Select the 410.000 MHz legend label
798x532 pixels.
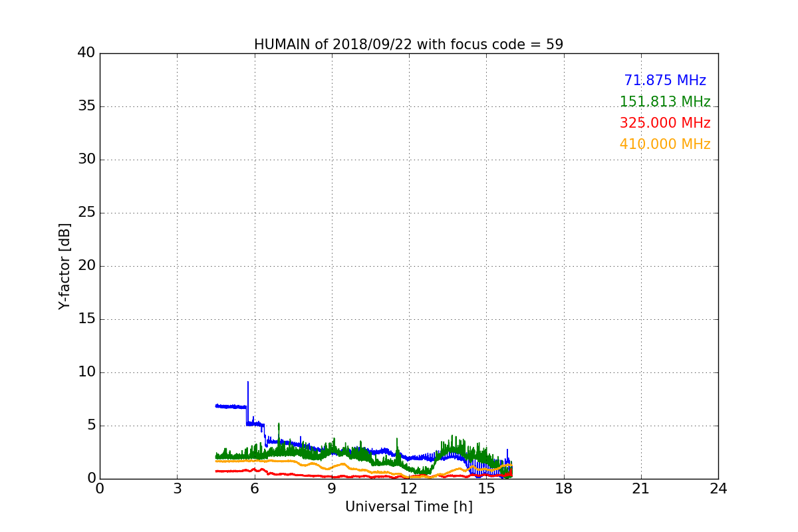tap(665, 144)
